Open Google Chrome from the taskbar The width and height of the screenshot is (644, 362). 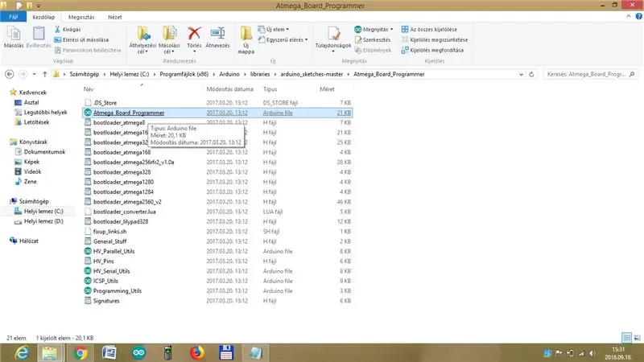[x=80, y=353]
